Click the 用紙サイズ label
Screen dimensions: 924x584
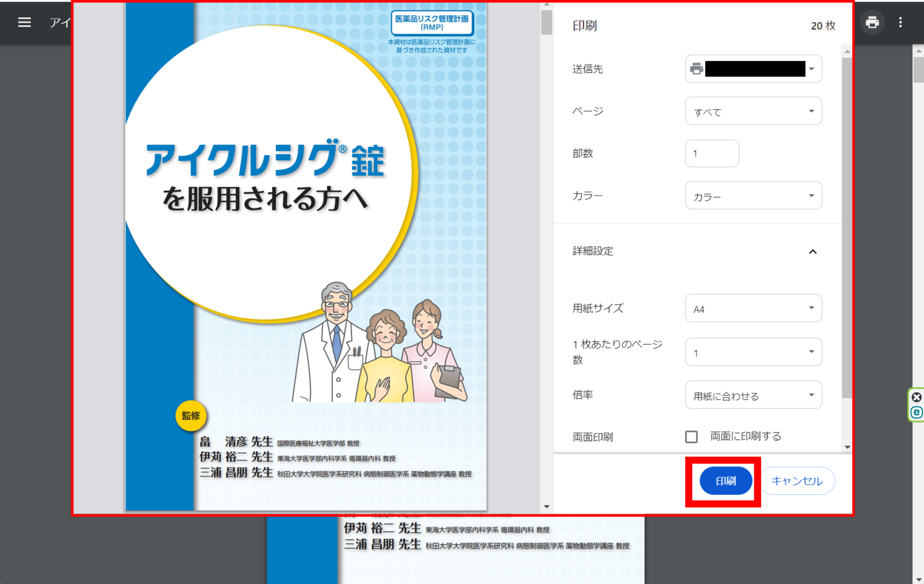pyautogui.click(x=598, y=308)
